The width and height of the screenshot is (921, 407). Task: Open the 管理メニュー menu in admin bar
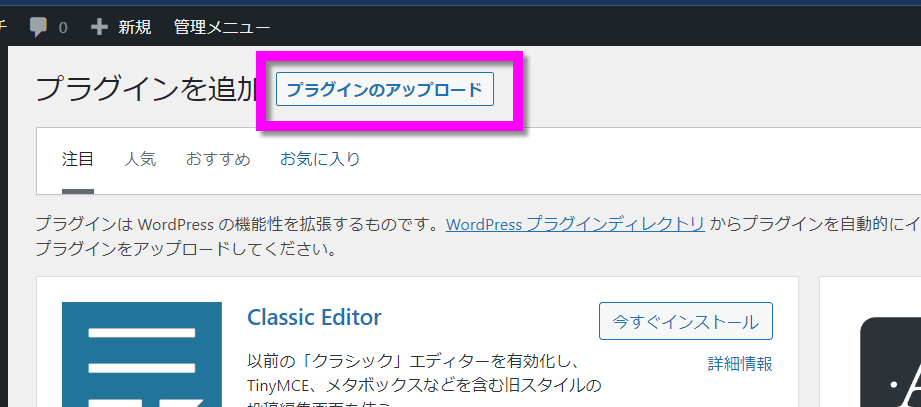tap(221, 27)
